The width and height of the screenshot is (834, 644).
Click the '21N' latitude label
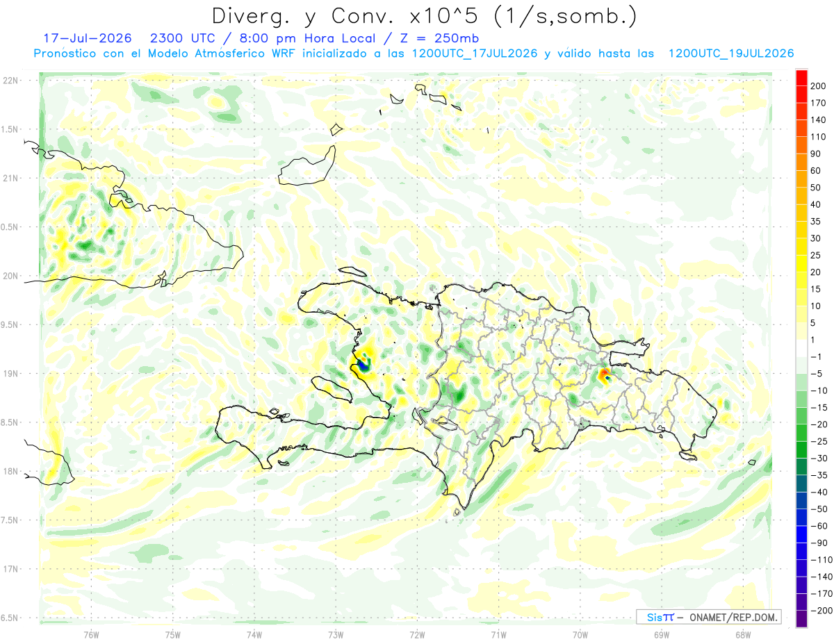click(10, 179)
